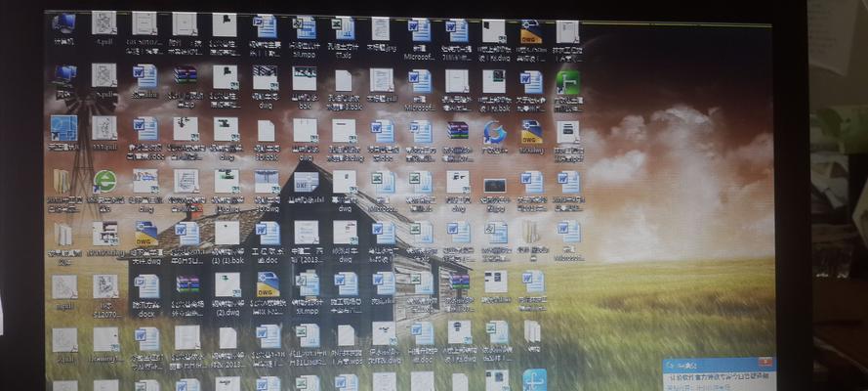Launch the blue blueprint application shortcut
The width and height of the screenshot is (868, 391).
pos(63,128)
